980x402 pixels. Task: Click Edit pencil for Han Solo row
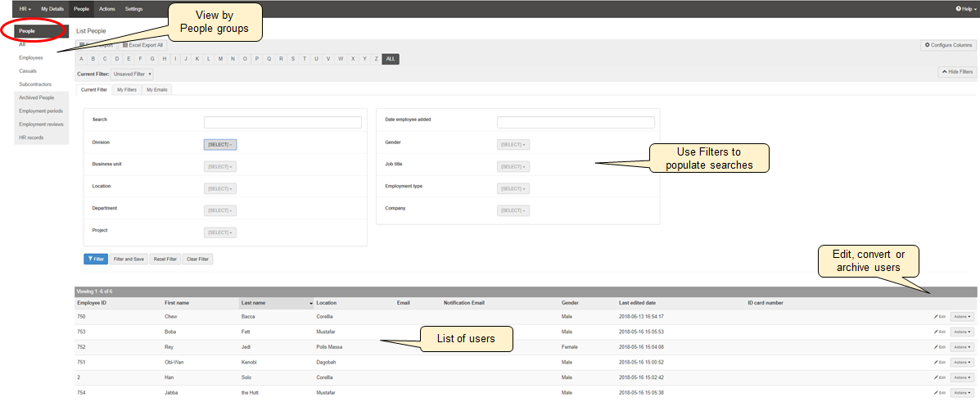coord(939,377)
